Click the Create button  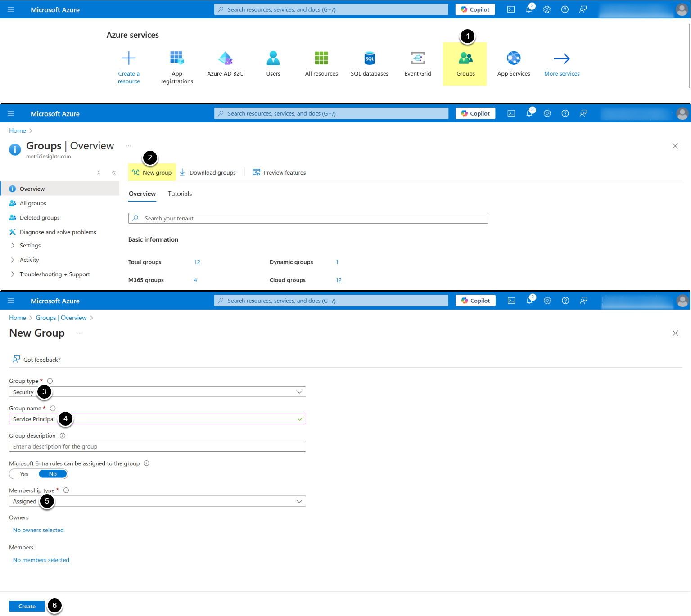tap(27, 606)
